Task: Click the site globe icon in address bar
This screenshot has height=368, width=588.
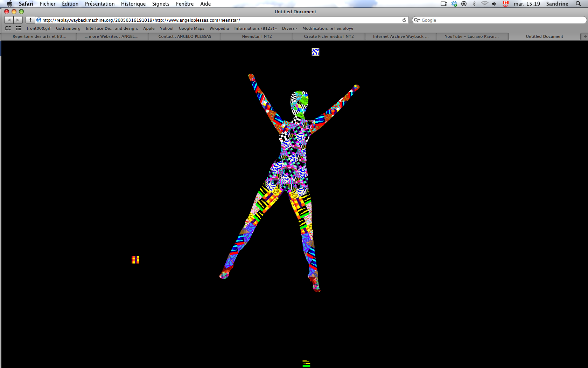Action: [39, 20]
